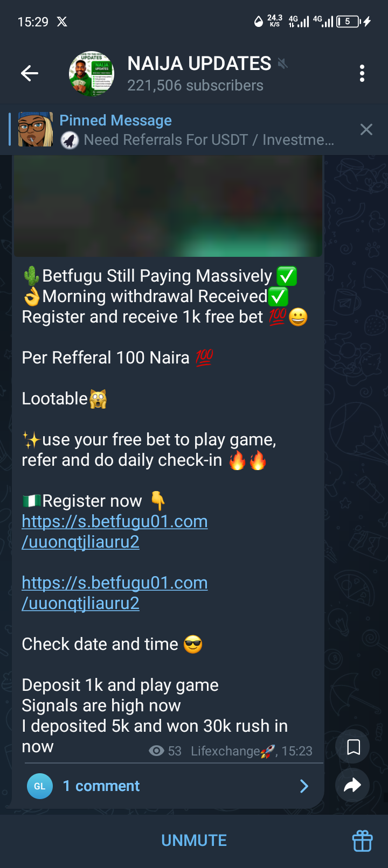Open the first betfugu01.com link
388x868 pixels.
pos(115,531)
